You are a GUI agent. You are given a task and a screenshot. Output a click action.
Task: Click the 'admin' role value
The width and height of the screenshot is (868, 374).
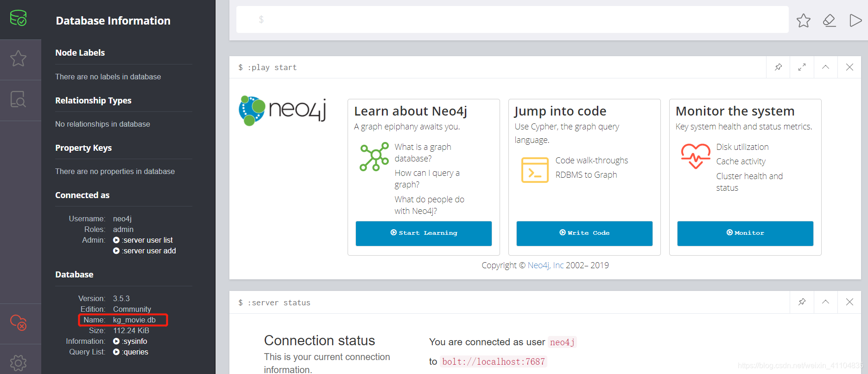(x=123, y=229)
